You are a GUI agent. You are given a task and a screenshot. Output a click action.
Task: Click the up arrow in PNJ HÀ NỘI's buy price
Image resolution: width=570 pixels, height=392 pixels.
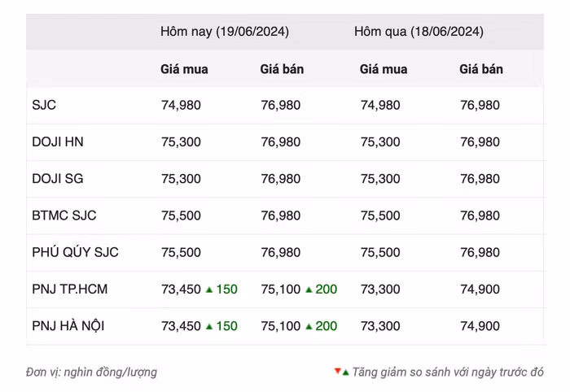209,326
